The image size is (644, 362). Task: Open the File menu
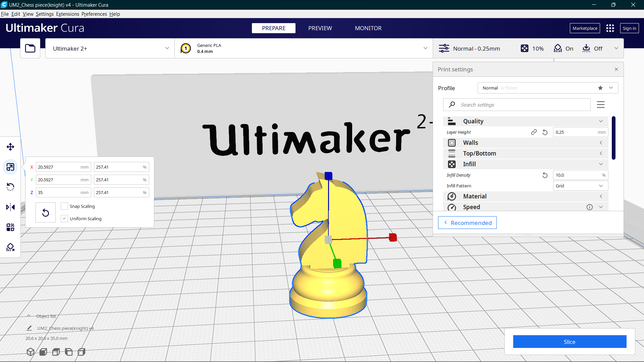click(x=5, y=14)
